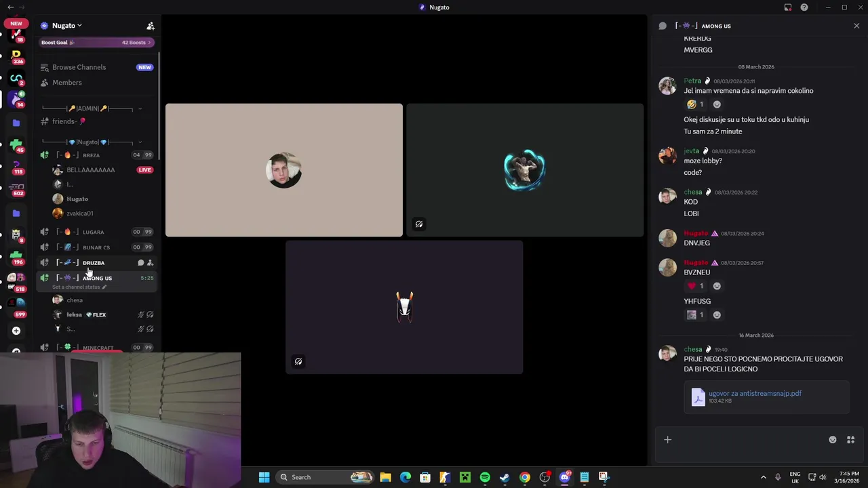The height and width of the screenshot is (488, 868).
Task: Open the inbox icon in title bar
Action: click(x=788, y=7)
